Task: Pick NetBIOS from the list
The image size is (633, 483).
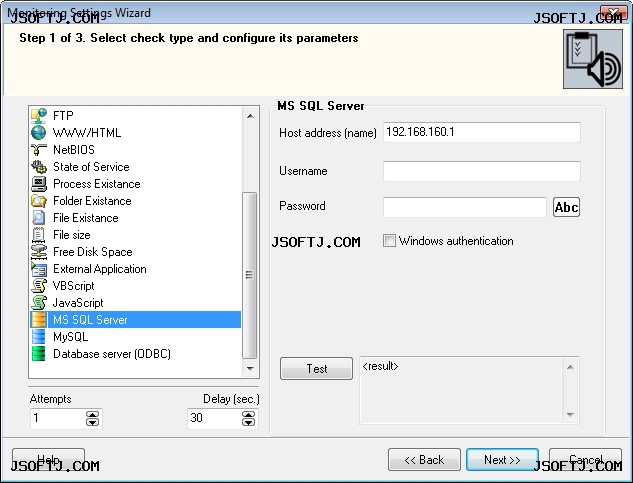Action: coord(74,150)
